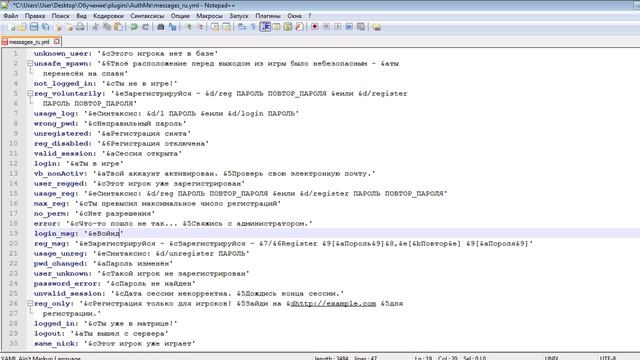This screenshot has height=360, width=640.
Task: Save the file with the Save icon
Action: tap(34, 27)
